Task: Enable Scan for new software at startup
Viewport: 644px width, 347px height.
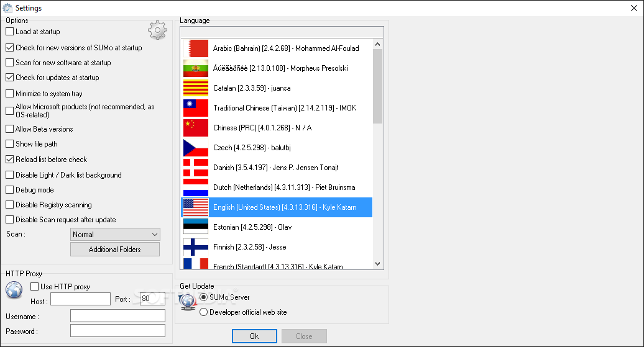Action: click(x=10, y=62)
